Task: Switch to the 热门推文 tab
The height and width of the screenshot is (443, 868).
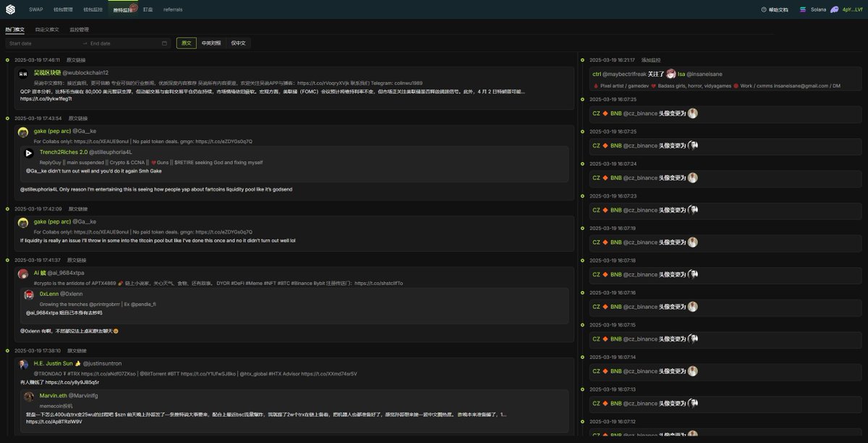Action: [14, 30]
